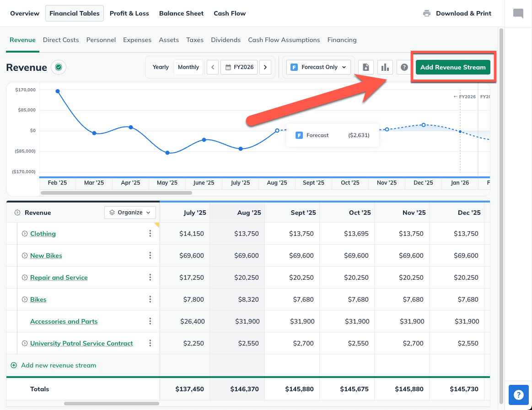Switch to the Profit & Loss tab
The width and height of the screenshot is (532, 410).
pyautogui.click(x=129, y=13)
